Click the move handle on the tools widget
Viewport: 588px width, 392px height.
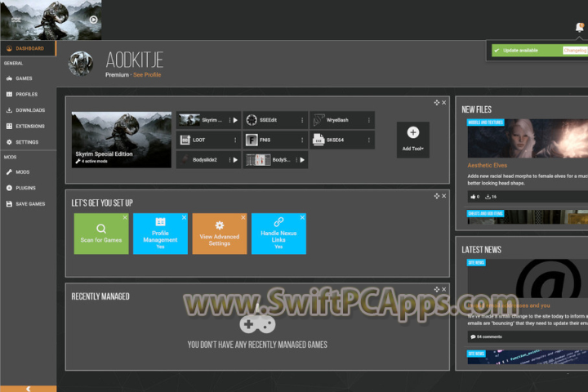click(436, 102)
